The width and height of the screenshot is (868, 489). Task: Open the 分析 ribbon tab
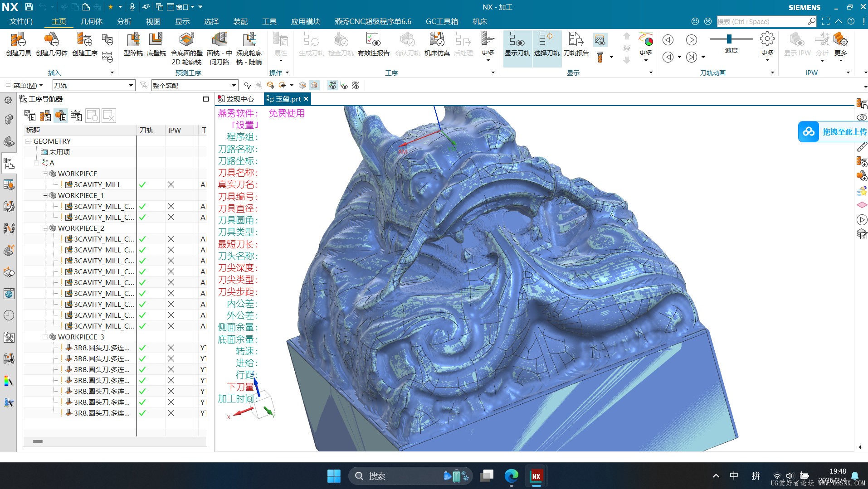coord(124,21)
